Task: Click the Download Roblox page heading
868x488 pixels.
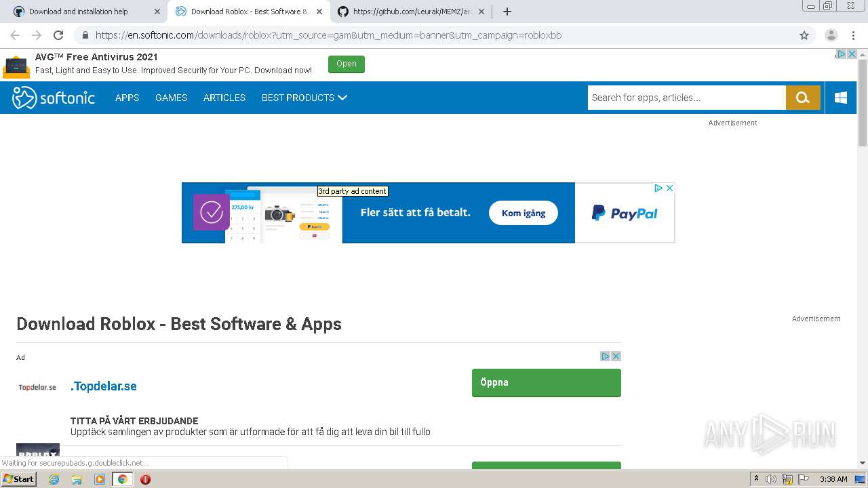Action: coord(179,324)
